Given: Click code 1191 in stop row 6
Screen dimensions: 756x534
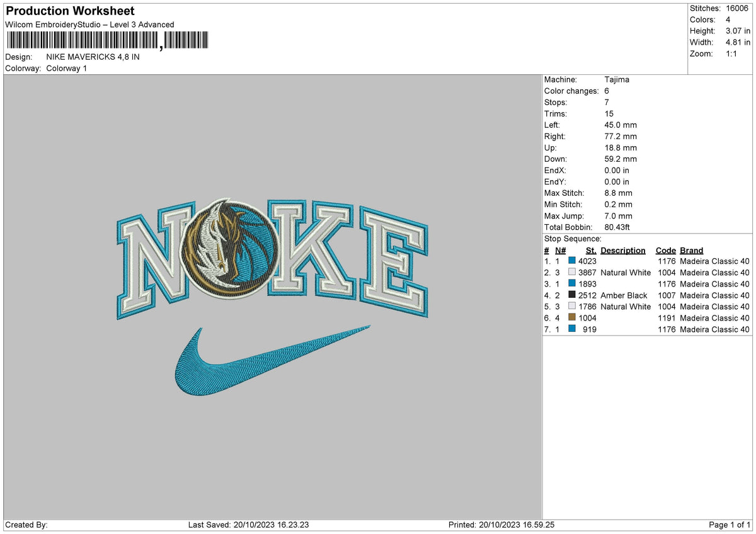Looking at the screenshot, I should click(667, 317).
